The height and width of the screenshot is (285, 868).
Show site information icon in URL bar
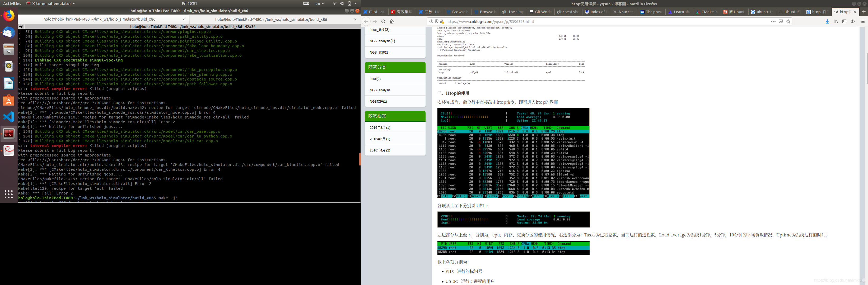pos(431,21)
